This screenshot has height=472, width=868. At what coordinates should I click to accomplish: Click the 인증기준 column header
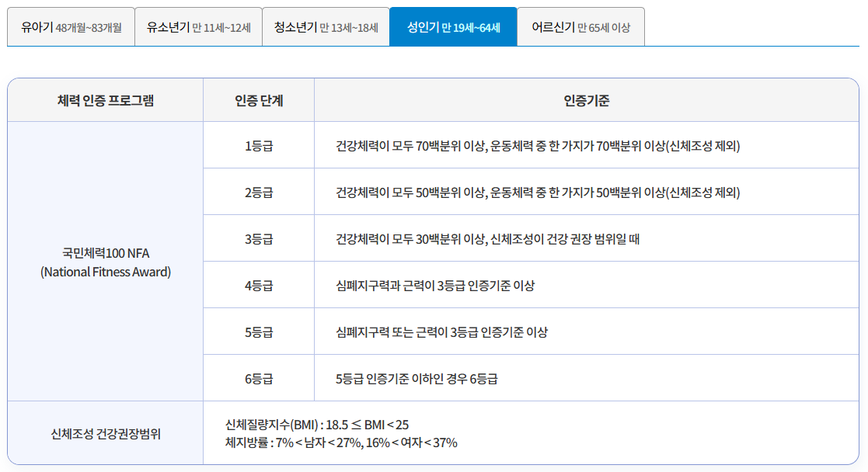tap(590, 99)
